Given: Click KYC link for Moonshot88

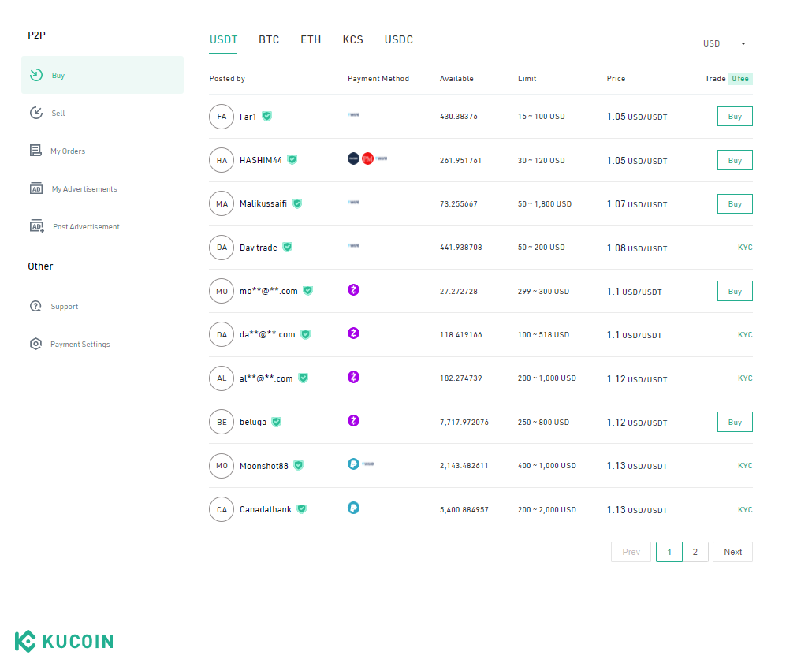Looking at the screenshot, I should pyautogui.click(x=745, y=466).
